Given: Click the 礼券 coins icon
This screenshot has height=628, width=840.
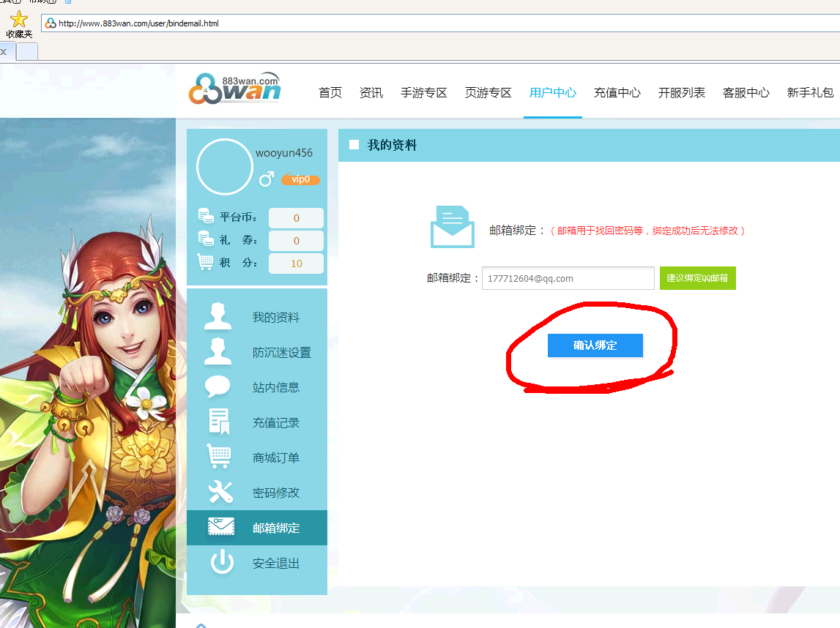Looking at the screenshot, I should (206, 239).
